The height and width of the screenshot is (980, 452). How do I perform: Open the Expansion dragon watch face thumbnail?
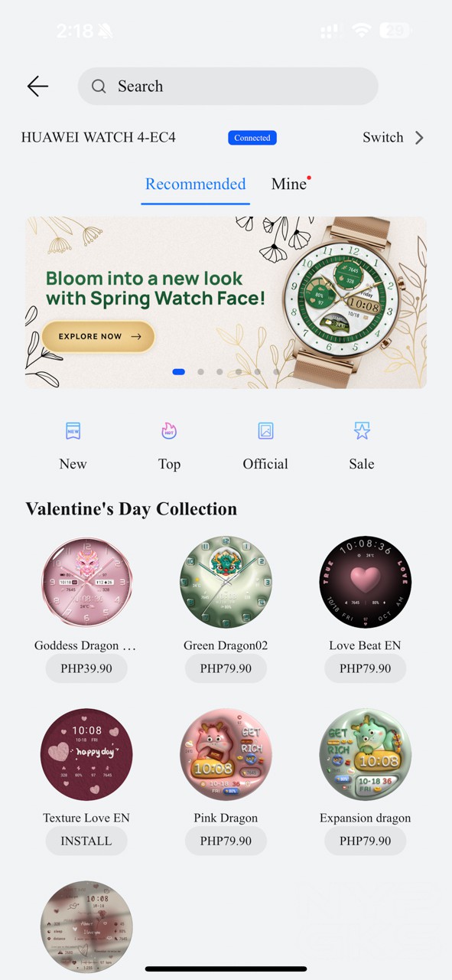point(365,755)
